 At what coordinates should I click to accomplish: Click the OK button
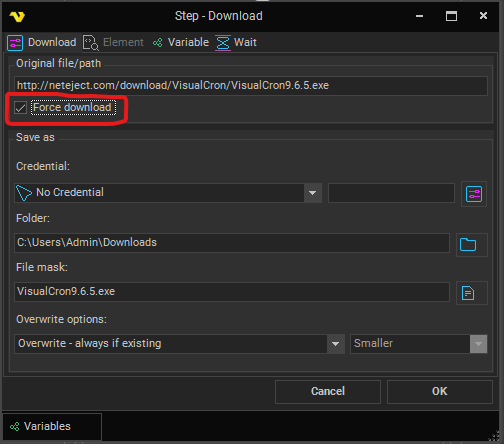pyautogui.click(x=440, y=392)
